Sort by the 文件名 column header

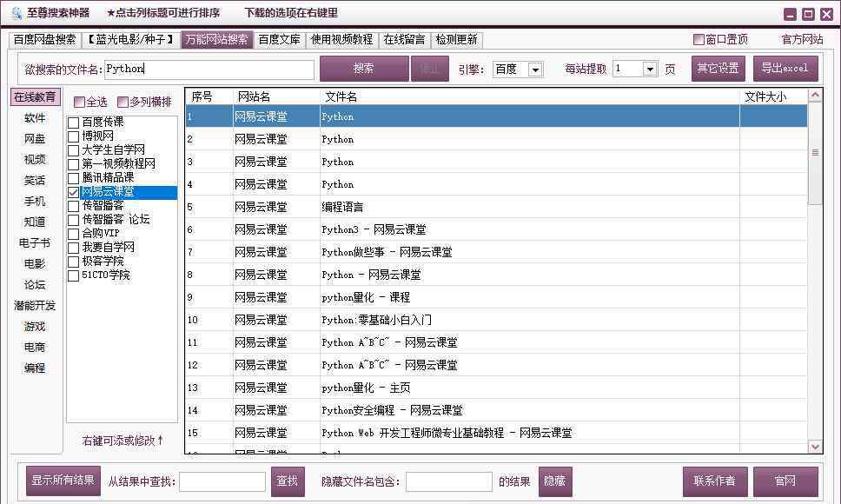pos(530,96)
